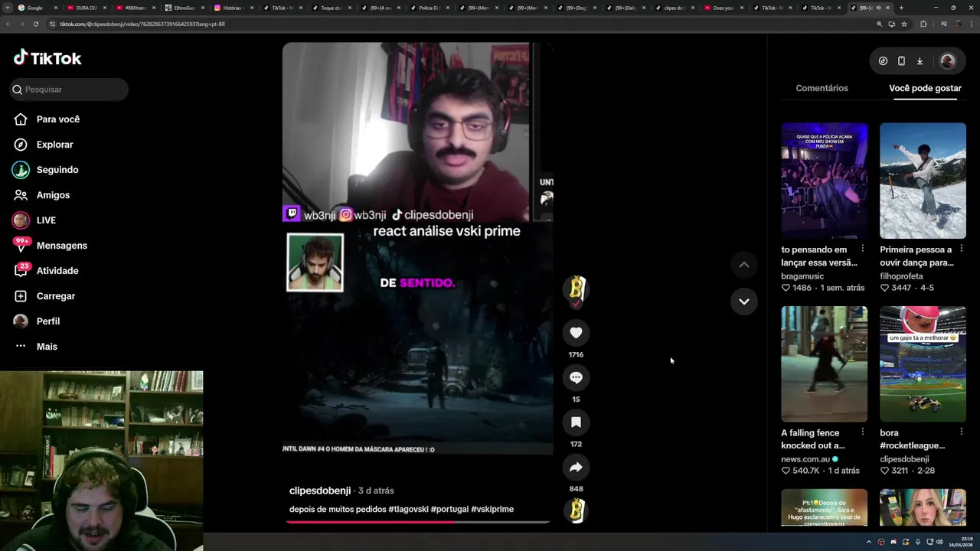Open #portugal hashtag
This screenshot has width=980, height=551.
pos(449,510)
